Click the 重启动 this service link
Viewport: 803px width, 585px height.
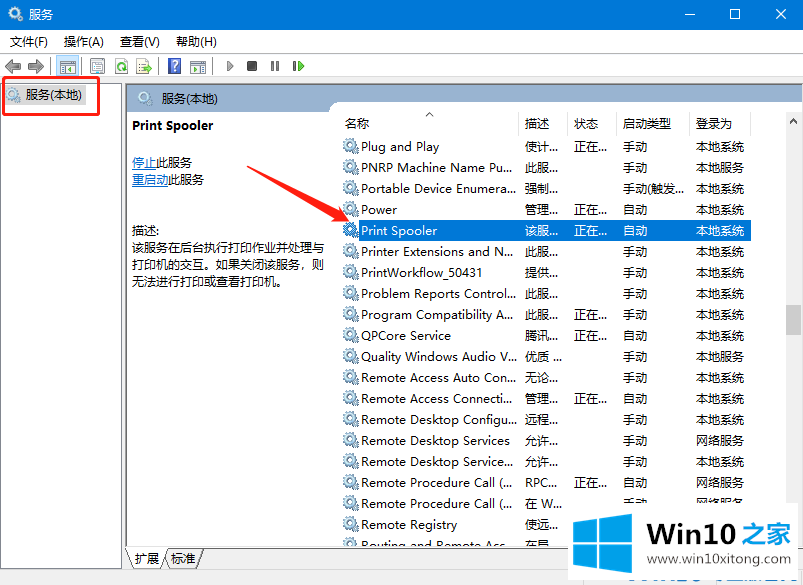tap(150, 180)
